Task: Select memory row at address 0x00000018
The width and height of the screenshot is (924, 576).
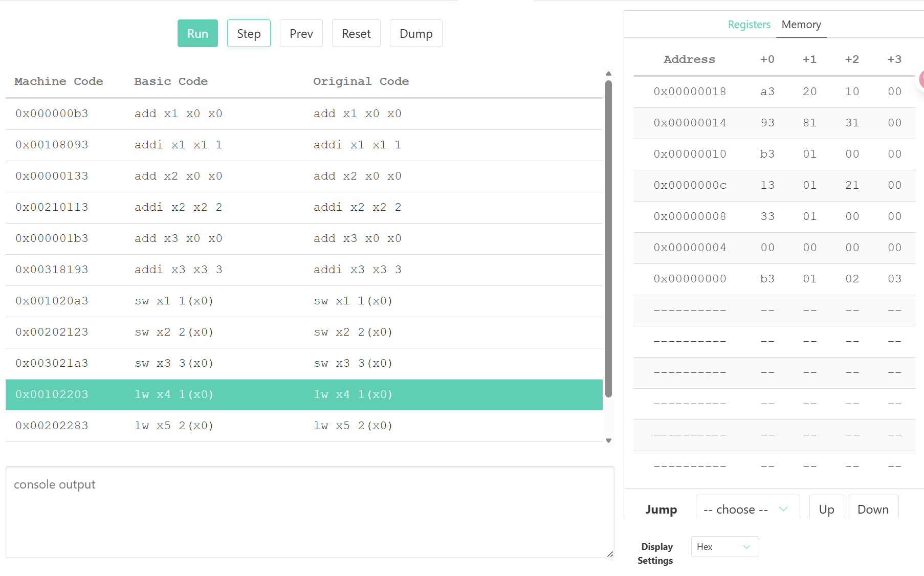Action: [x=774, y=92]
